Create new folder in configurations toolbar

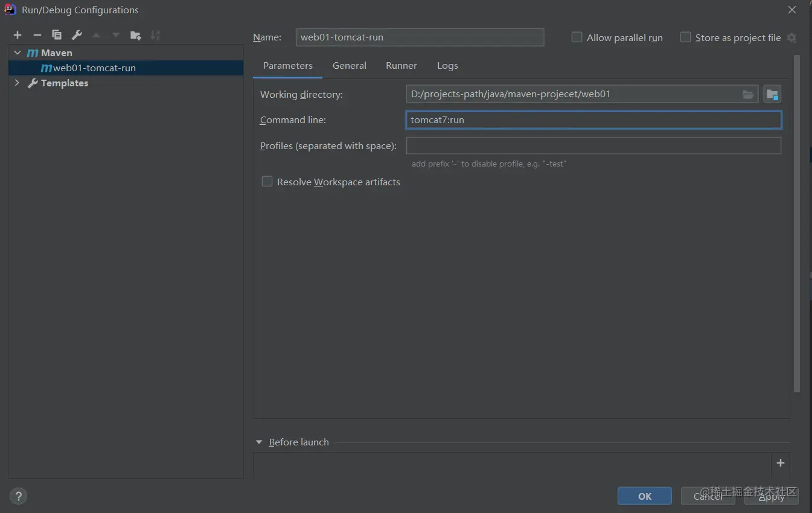pyautogui.click(x=136, y=35)
